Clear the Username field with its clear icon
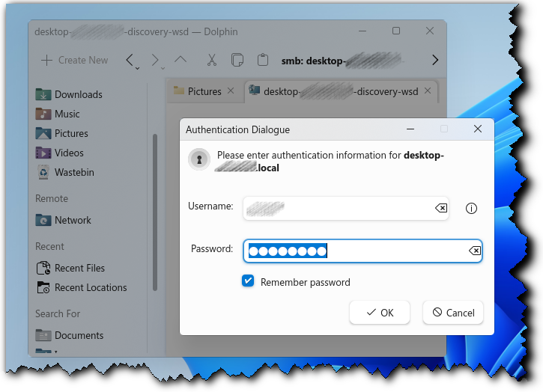This screenshot has width=543, height=392. [441, 208]
